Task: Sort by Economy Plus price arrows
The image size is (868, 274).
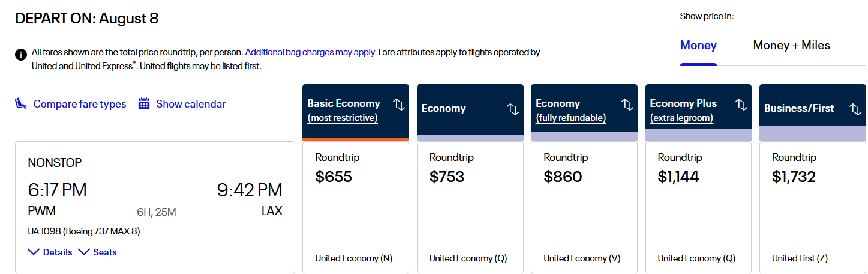Action: click(741, 105)
